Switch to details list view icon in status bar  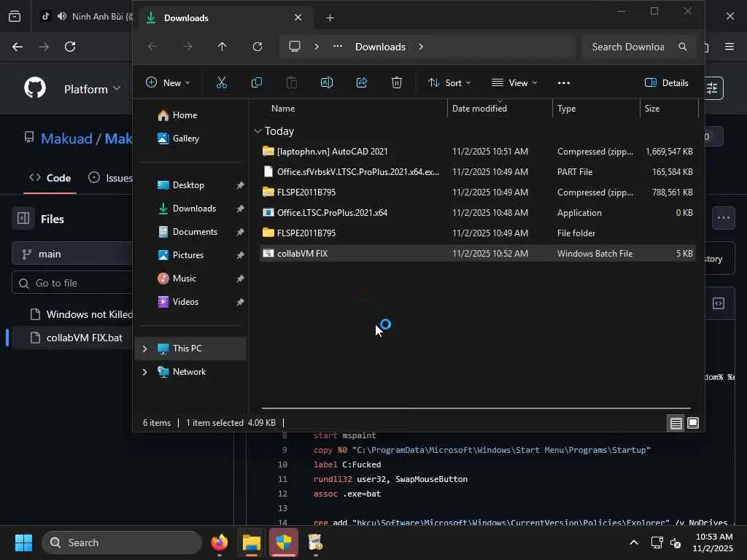pos(676,423)
